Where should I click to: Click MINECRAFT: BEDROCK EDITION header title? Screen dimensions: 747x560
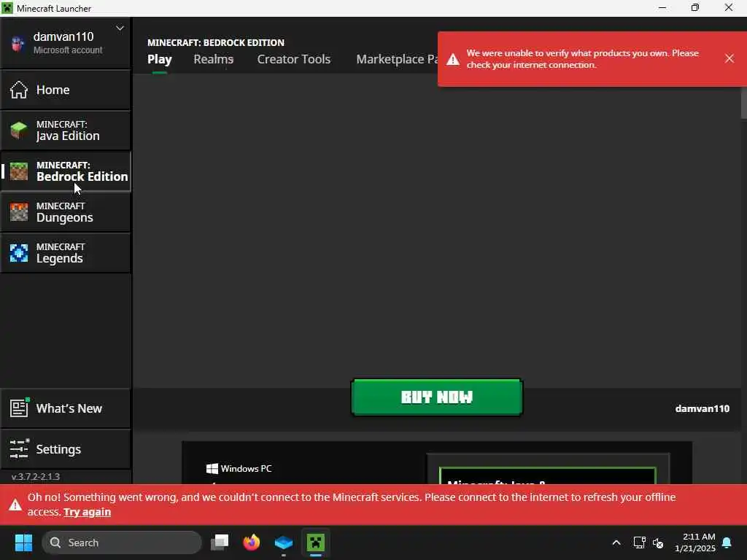coord(216,42)
